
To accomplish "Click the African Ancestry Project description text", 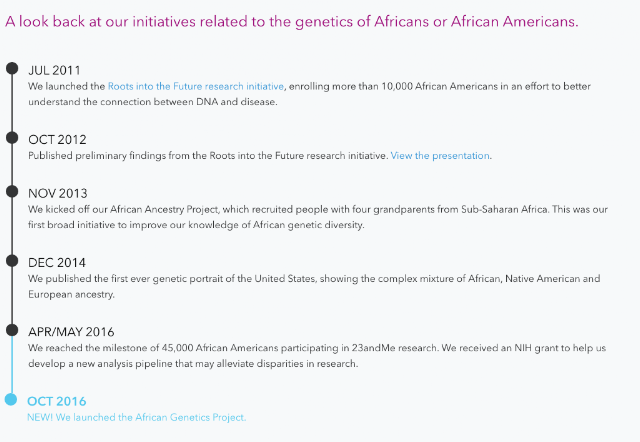I will click(320, 217).
